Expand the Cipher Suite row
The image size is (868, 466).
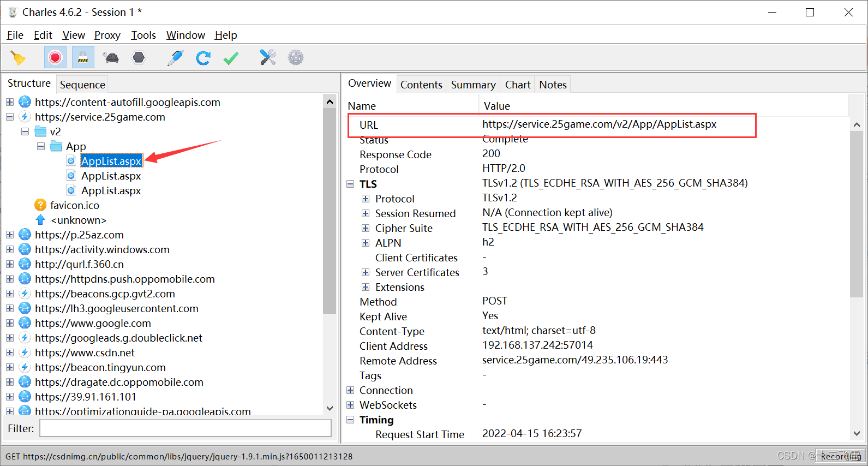[x=366, y=228]
